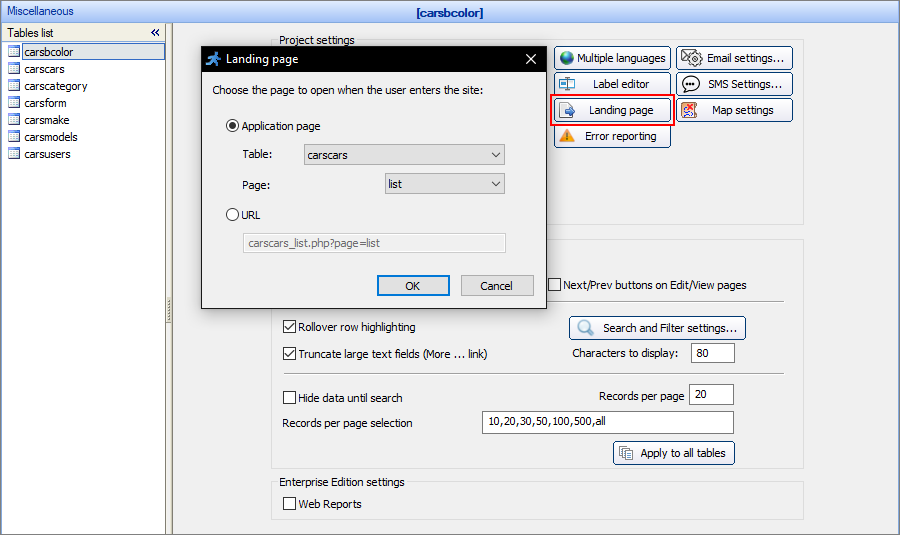900x535 pixels.
Task: Select the Application page radio button
Action: point(232,126)
